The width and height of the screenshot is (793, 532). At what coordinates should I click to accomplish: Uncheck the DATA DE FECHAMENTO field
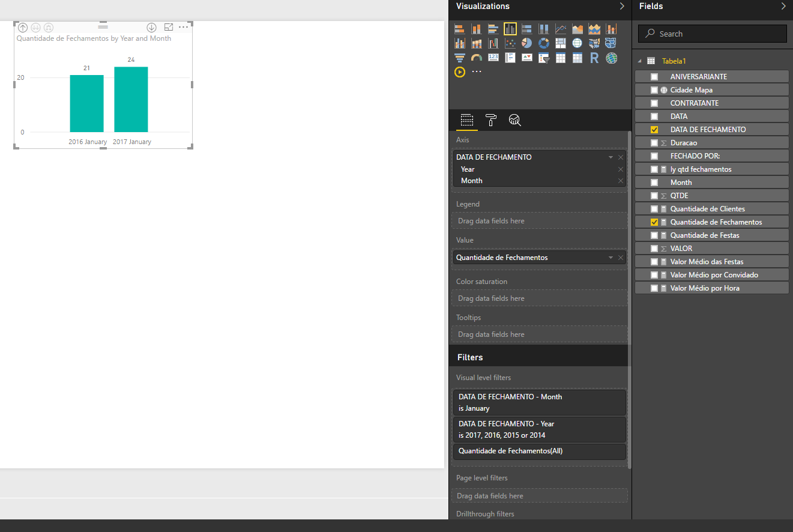654,130
